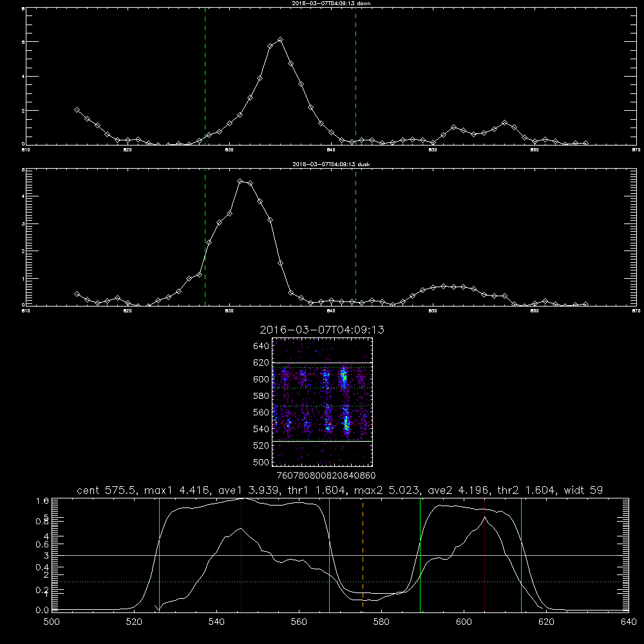This screenshot has height=644, width=644.
Task: Click y-axis label 3 of the bottom plot
Action: [x=46, y=556]
